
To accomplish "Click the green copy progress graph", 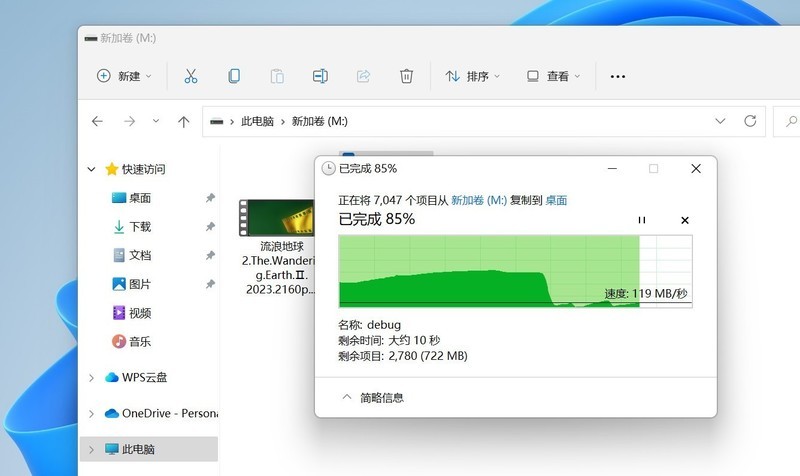I will pos(515,271).
